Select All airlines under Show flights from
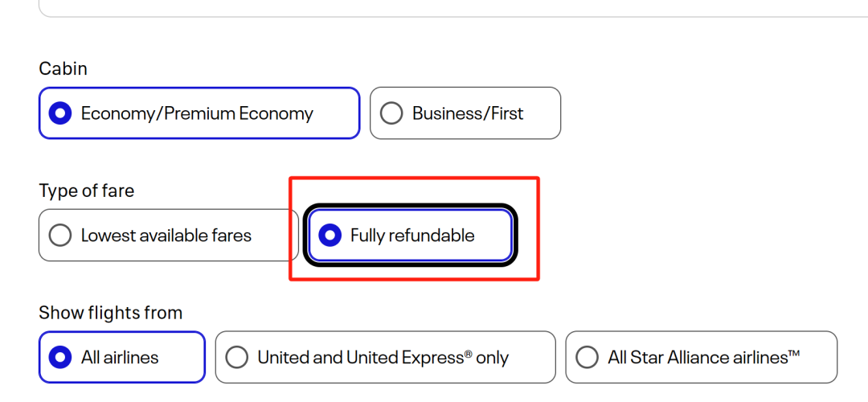Screen dimensions: 868x402 (x=121, y=357)
